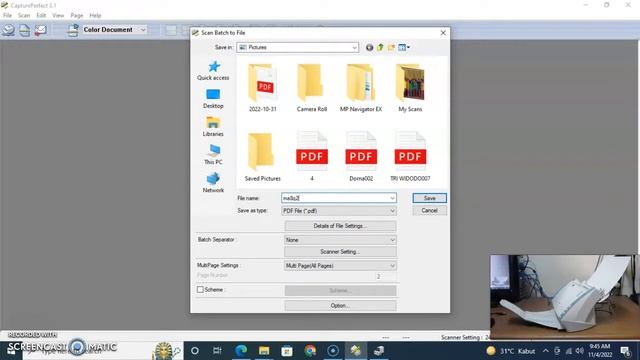Select the 2022-10-31 folder

(262, 88)
